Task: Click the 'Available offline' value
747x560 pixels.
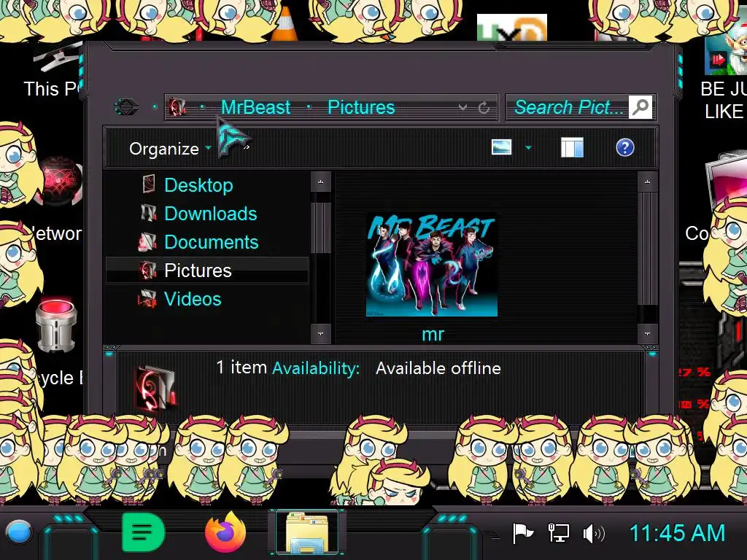Action: point(438,368)
